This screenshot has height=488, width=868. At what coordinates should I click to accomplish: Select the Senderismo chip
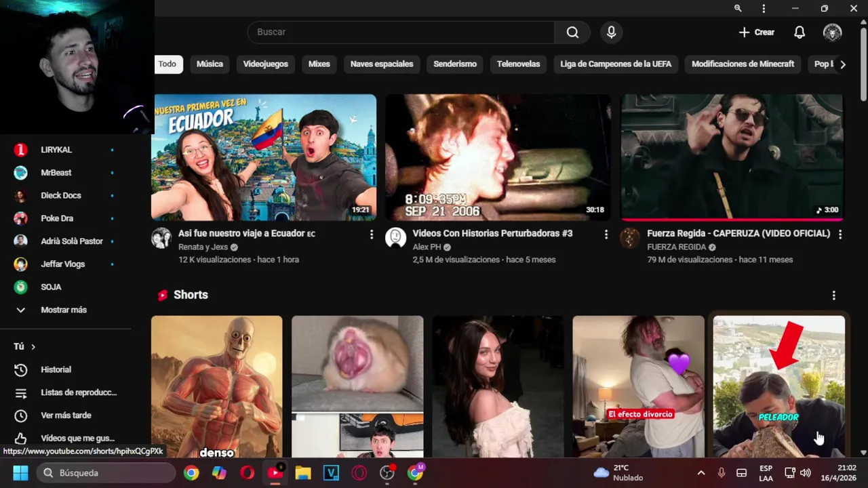[x=455, y=64]
